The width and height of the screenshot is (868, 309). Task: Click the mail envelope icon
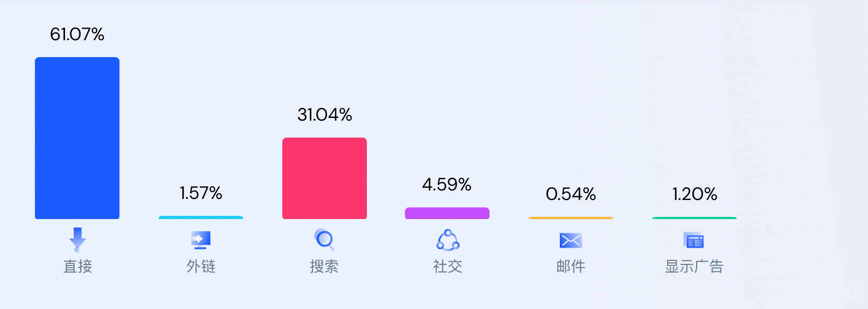571,241
